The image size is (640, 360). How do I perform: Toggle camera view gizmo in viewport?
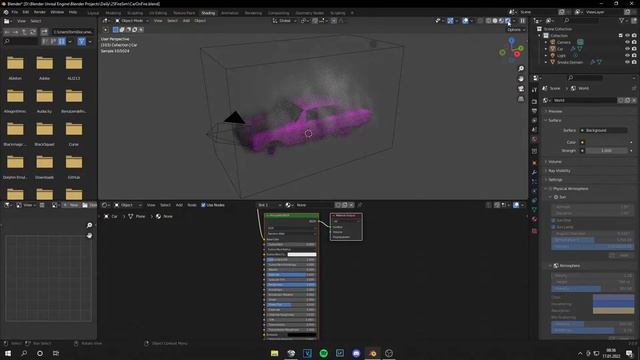click(x=521, y=89)
